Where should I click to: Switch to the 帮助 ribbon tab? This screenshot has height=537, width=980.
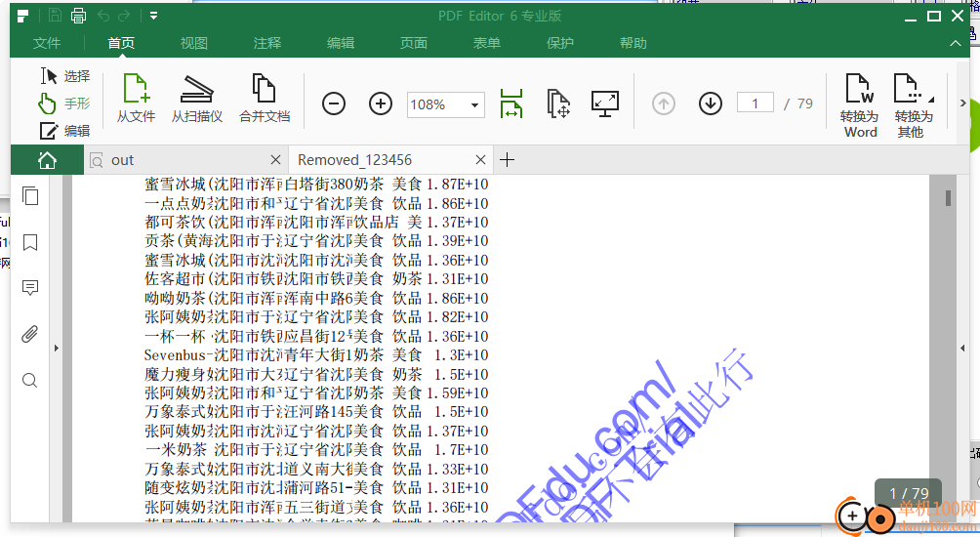point(633,43)
